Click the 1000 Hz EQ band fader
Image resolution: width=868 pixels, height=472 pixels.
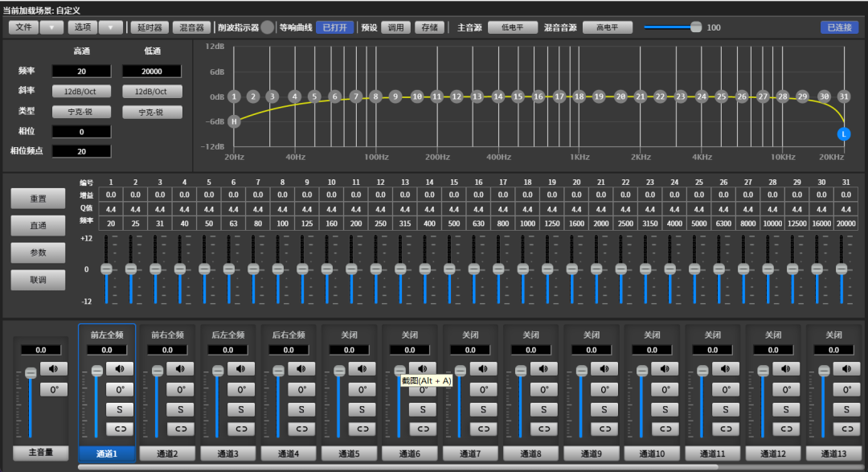point(523,269)
